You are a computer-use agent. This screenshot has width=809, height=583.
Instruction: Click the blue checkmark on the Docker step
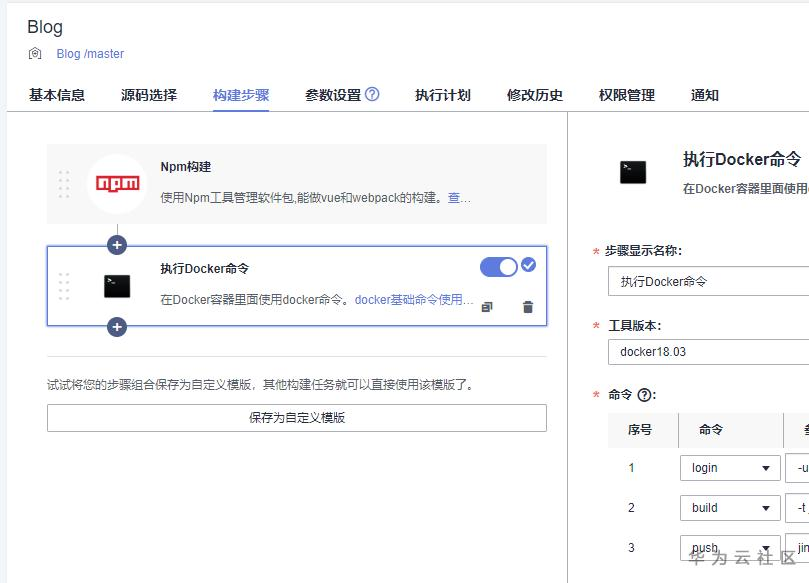(529, 265)
